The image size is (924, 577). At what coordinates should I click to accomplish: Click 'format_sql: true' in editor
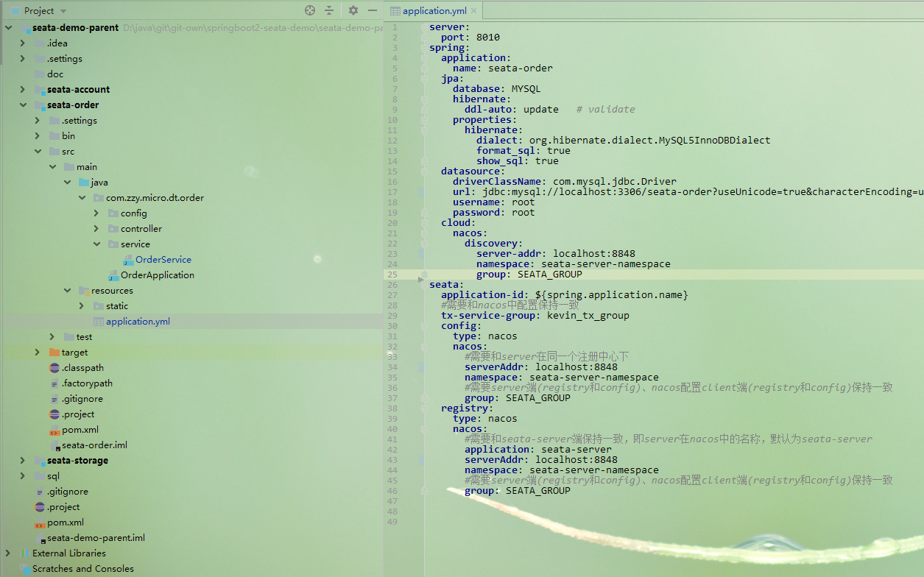click(523, 151)
